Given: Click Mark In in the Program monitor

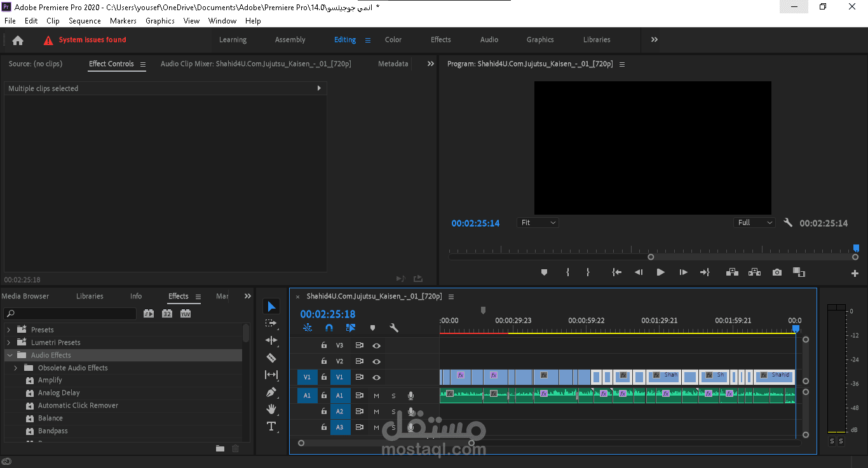Looking at the screenshot, I should 567,272.
